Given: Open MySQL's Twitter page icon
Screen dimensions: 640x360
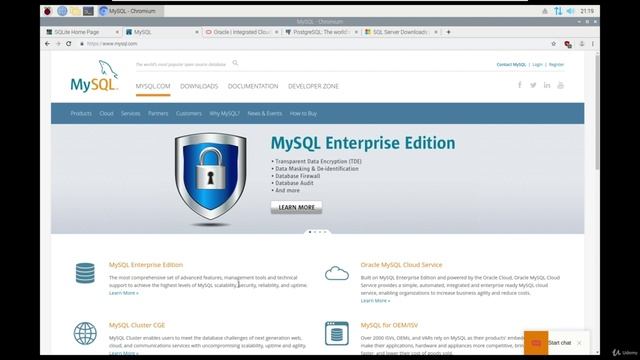Looking at the screenshot, I should coord(533,85).
